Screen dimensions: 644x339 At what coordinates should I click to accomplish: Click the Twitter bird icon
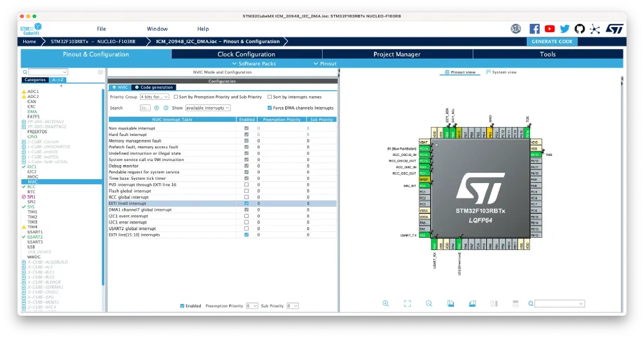[565, 29]
